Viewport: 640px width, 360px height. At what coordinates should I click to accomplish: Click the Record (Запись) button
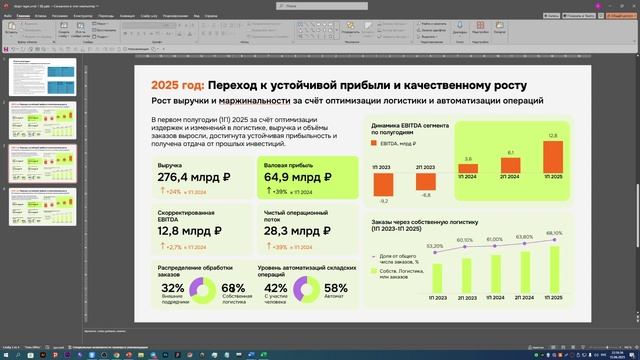click(551, 16)
